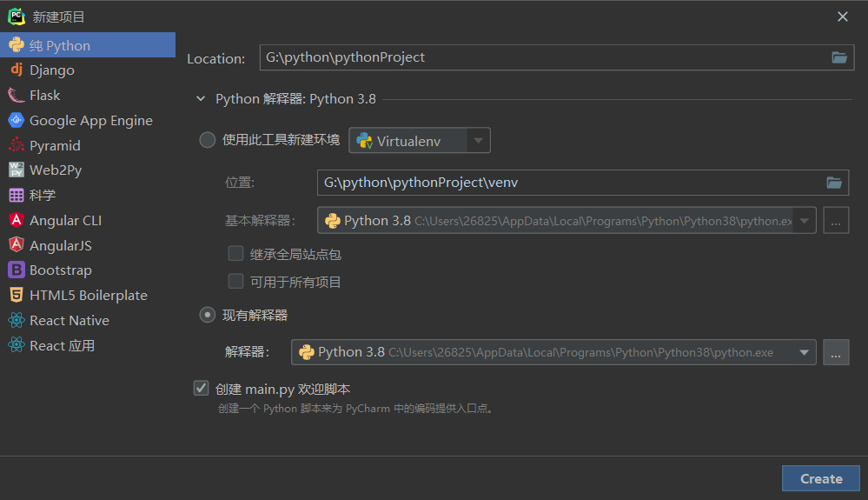The height and width of the screenshot is (500, 868).
Task: Select React Native project type
Action: (x=69, y=321)
